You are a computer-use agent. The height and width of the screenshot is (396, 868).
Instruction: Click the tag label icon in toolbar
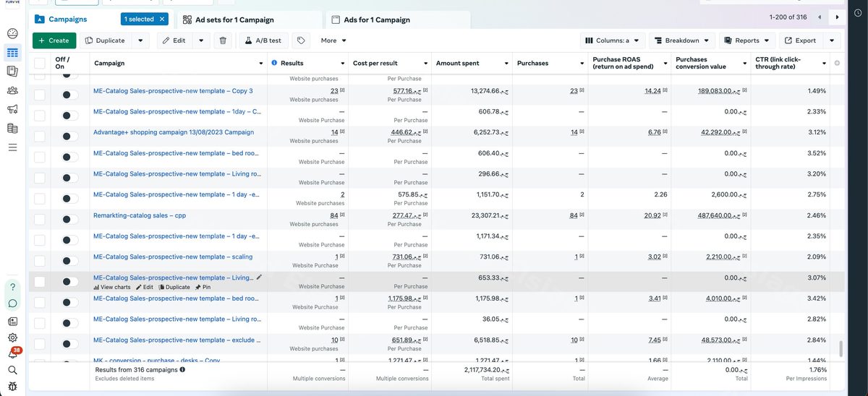click(301, 40)
